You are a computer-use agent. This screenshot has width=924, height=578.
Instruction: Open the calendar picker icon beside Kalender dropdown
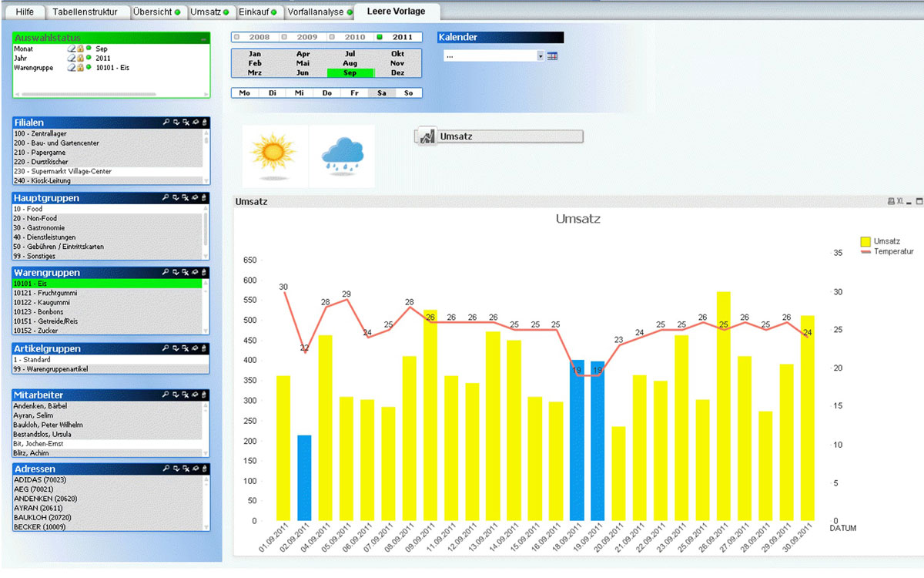552,56
